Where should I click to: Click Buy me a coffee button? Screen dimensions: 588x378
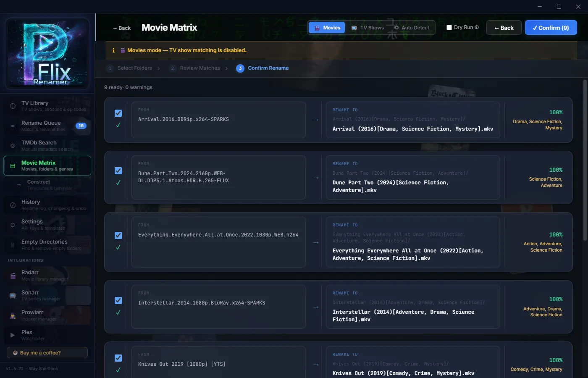[x=47, y=353]
